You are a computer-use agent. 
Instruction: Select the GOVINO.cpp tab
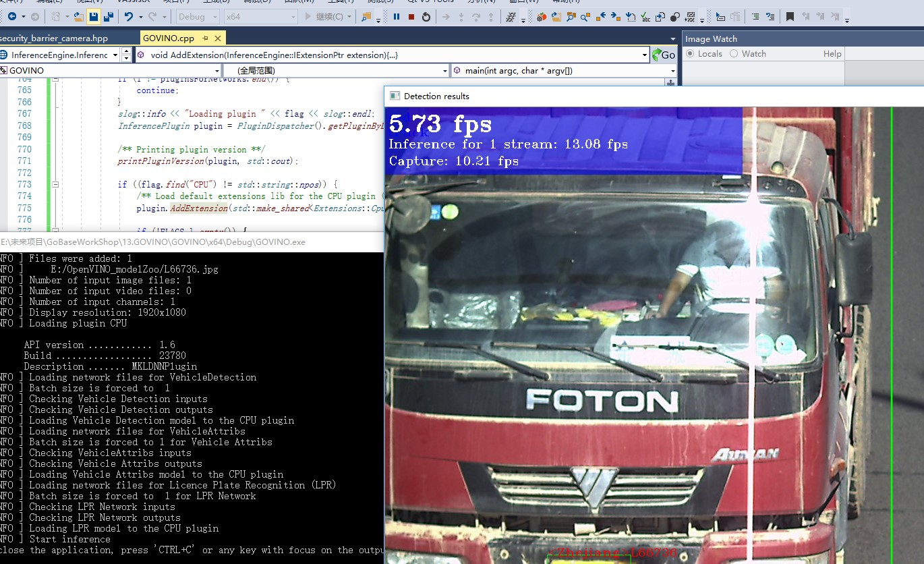(x=169, y=38)
